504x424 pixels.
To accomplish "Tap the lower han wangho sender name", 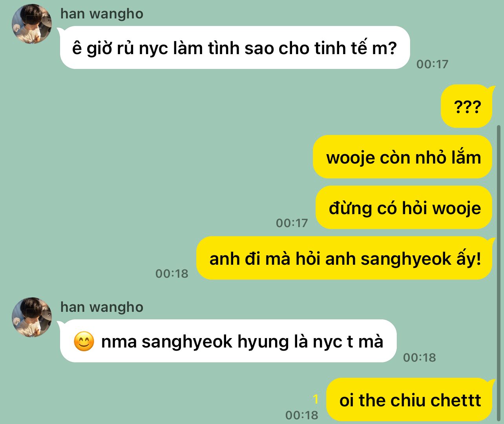I will [x=102, y=307].
